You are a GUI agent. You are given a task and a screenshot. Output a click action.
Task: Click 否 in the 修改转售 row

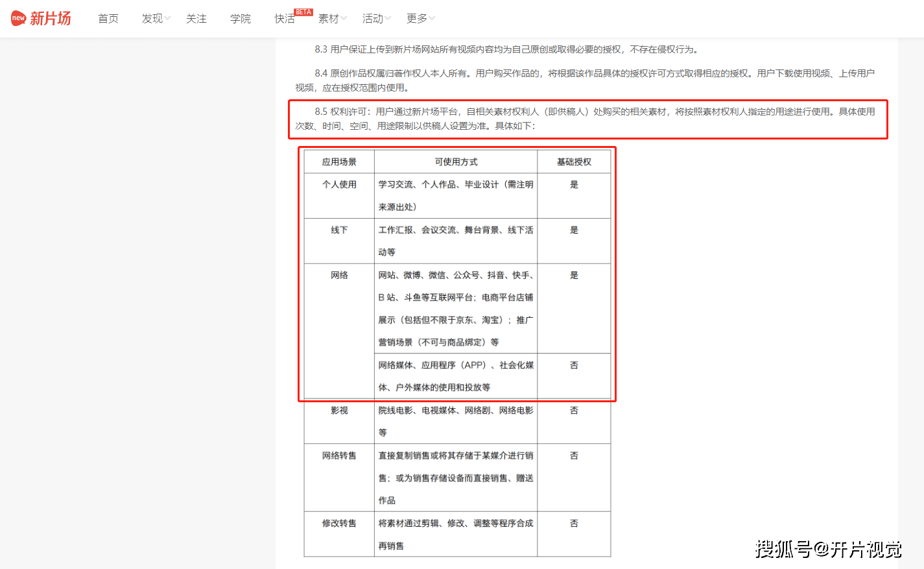point(574,523)
